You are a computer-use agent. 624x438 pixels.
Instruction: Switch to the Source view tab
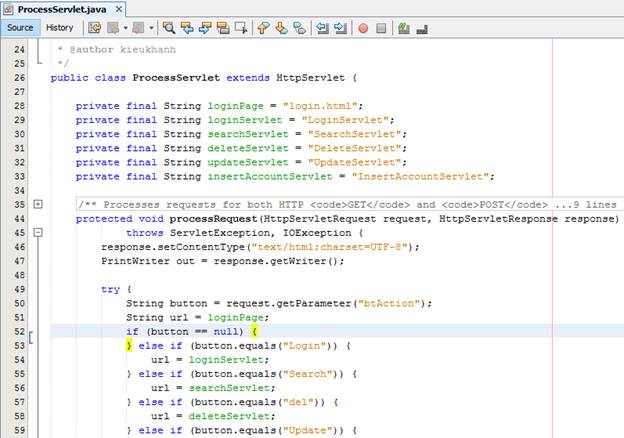tap(20, 28)
